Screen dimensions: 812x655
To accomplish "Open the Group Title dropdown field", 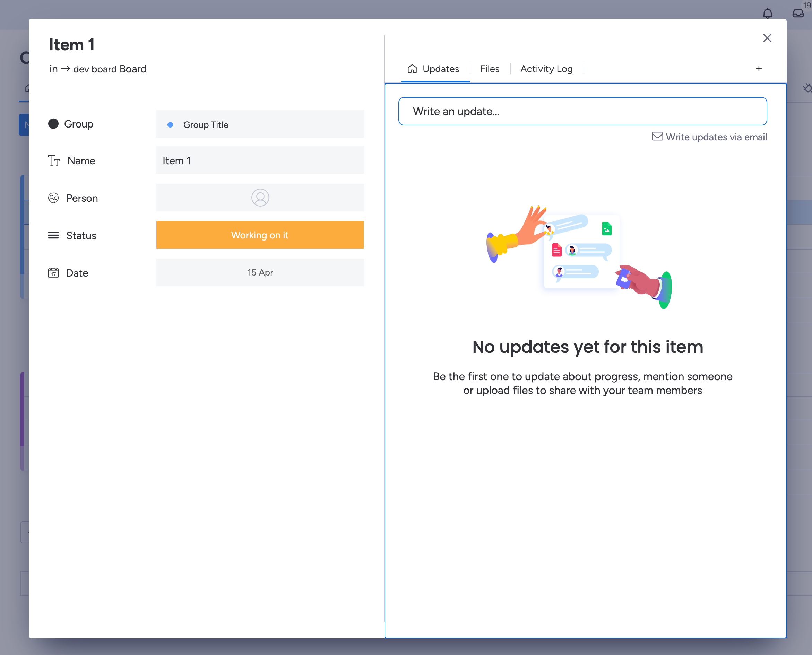I will [260, 124].
